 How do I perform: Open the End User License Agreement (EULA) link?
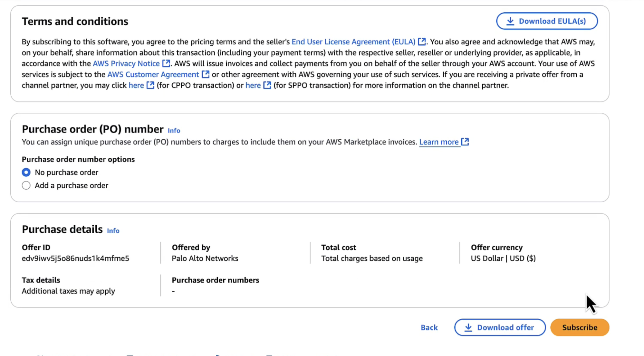(353, 42)
